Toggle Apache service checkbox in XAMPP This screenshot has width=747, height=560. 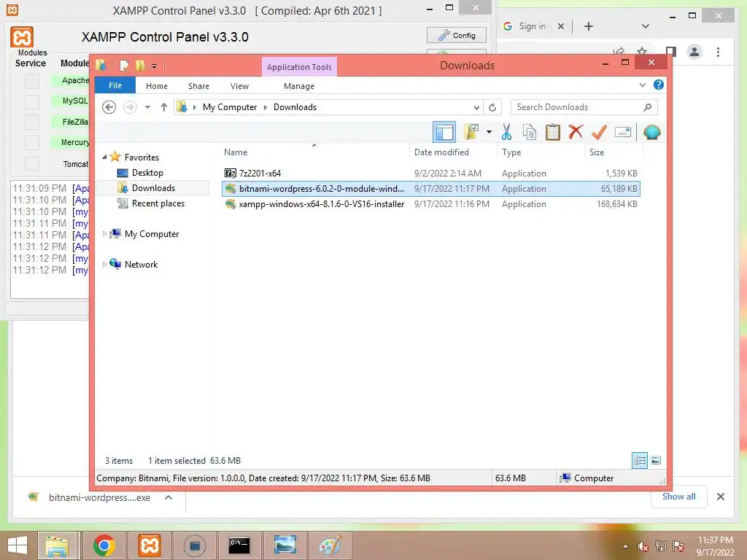32,81
